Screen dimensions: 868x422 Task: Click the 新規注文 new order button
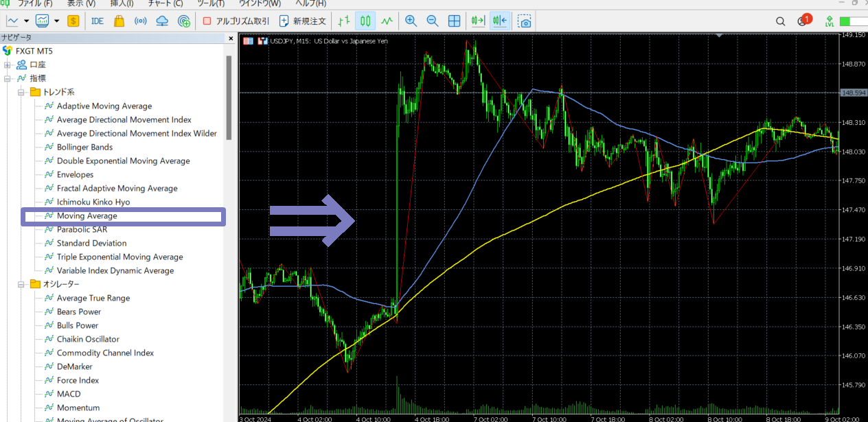(x=303, y=21)
